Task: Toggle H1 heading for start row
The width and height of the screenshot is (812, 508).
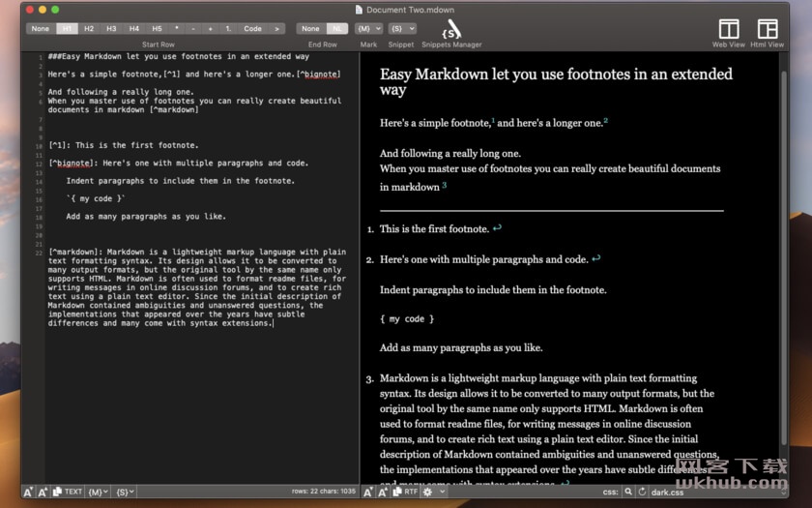Action: tap(67, 28)
